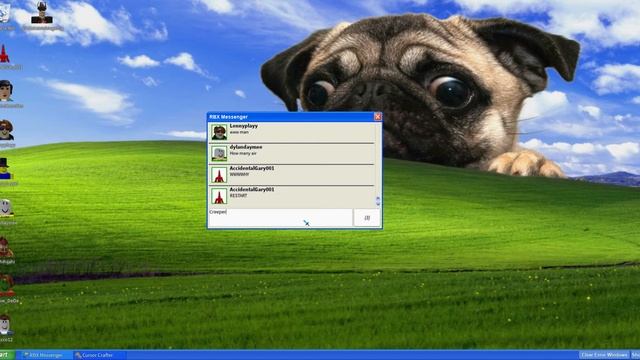640x360 pixels.
Task: Select the dark-hatted avatar icon at the top of the desktop
Action: point(42,13)
